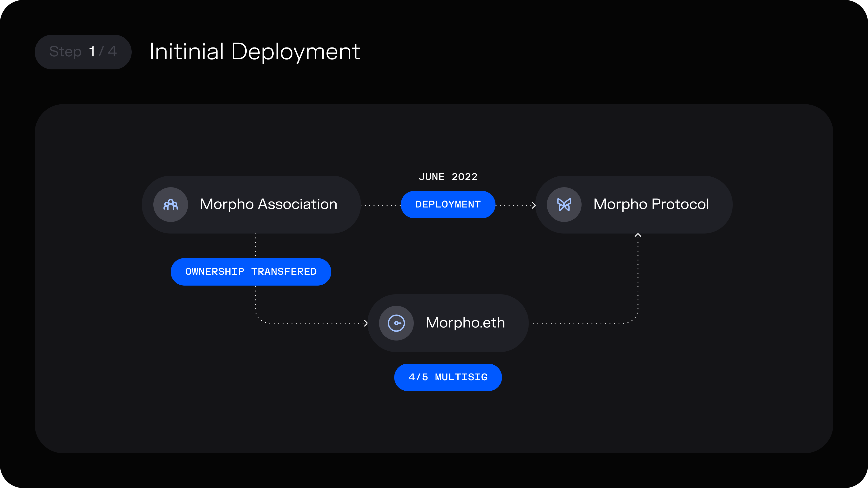Click the Initinial Deployment title
This screenshot has height=488, width=868.
255,52
